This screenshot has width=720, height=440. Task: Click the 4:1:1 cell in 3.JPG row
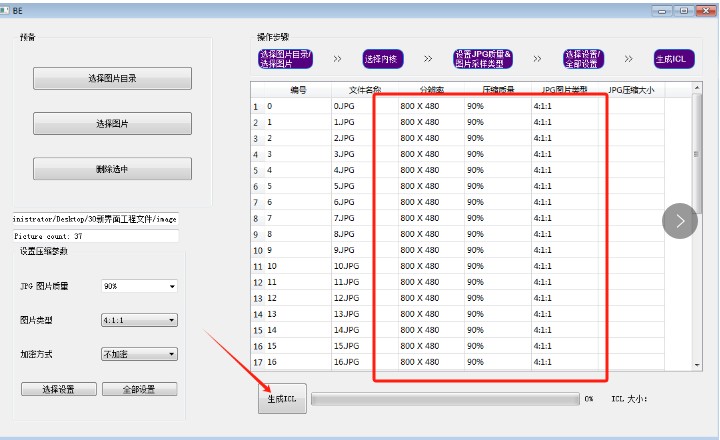click(565, 154)
